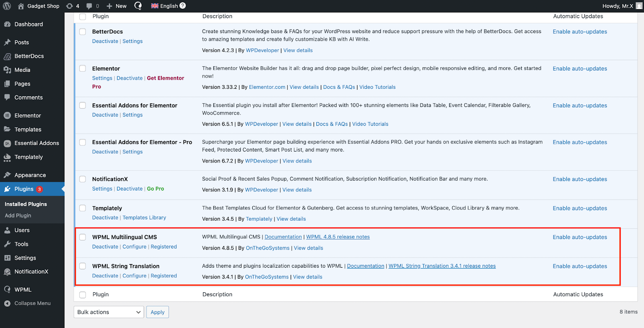This screenshot has width=644, height=328.
Task: Click the Pages sidebar icon
Action: pyautogui.click(x=7, y=84)
